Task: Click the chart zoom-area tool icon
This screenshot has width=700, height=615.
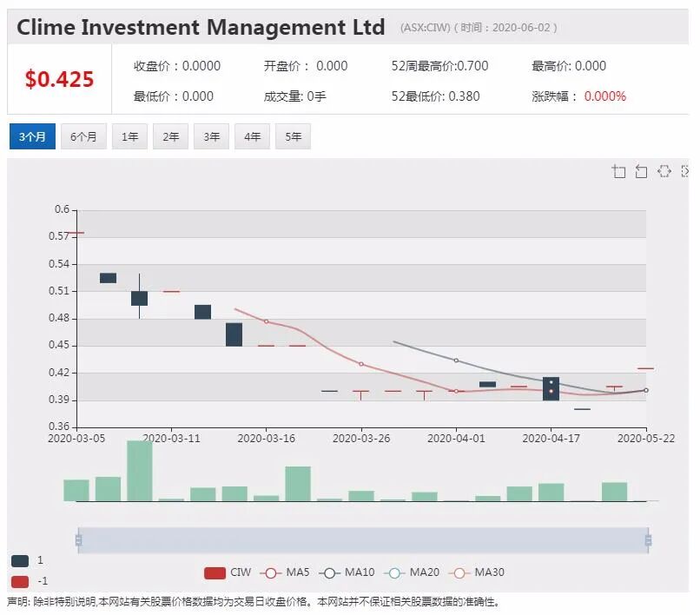Action: (618, 171)
